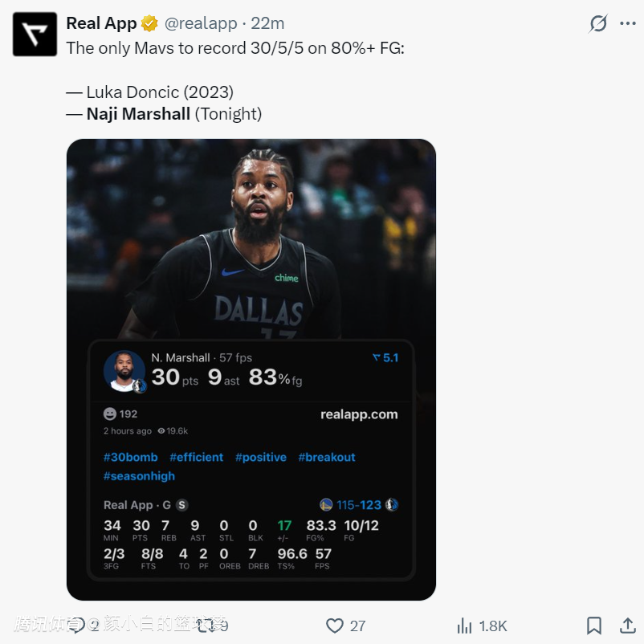644x644 pixels.
Task: Click the blue 5.1 rating badge
Action: tap(385, 358)
